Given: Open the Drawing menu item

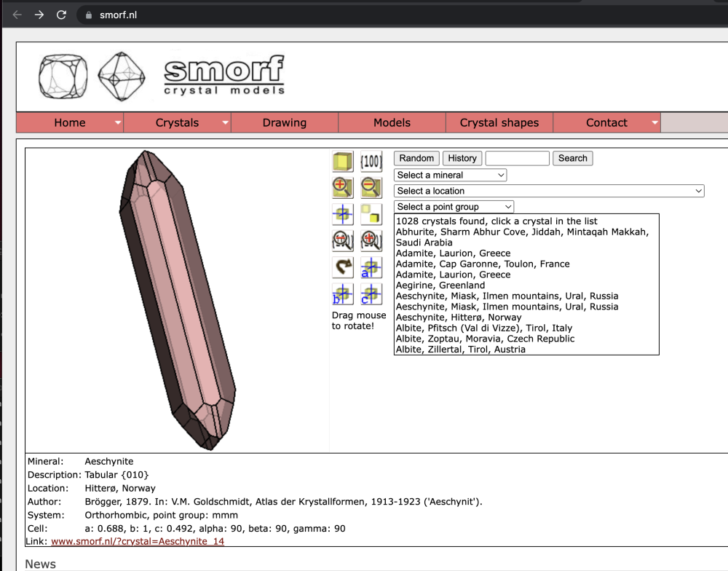Looking at the screenshot, I should click(284, 122).
